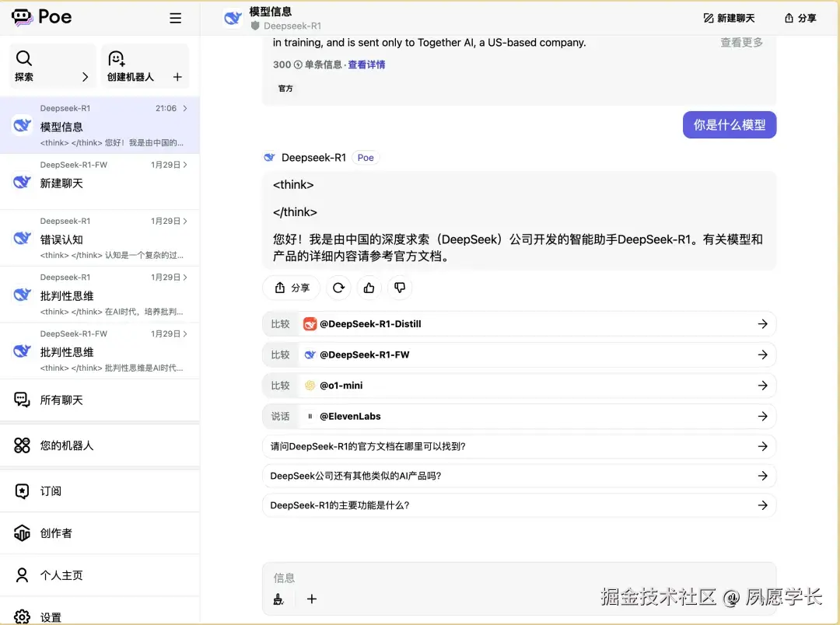This screenshot has height=625, width=840.
Task: Toggle the Poe badge on the response
Action: [366, 157]
